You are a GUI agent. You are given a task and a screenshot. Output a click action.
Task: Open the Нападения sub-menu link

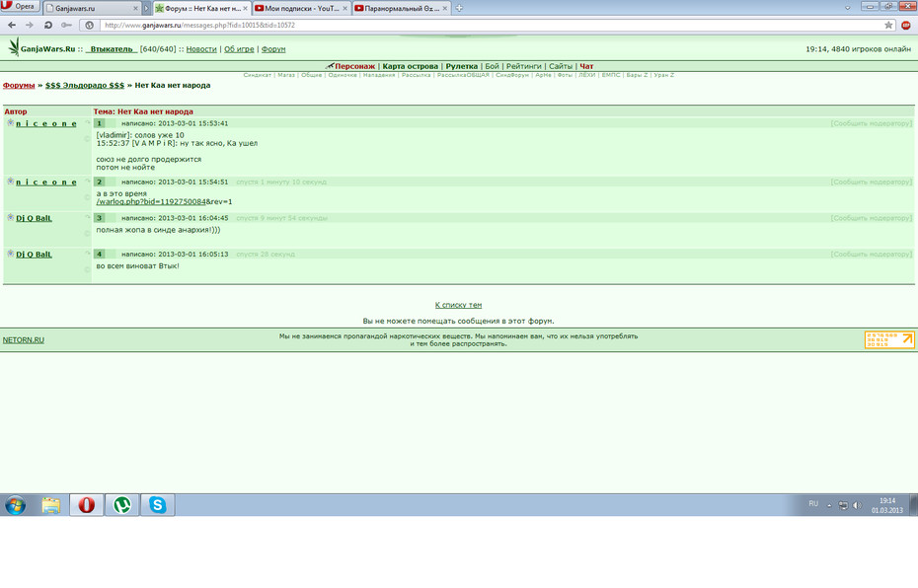click(379, 75)
